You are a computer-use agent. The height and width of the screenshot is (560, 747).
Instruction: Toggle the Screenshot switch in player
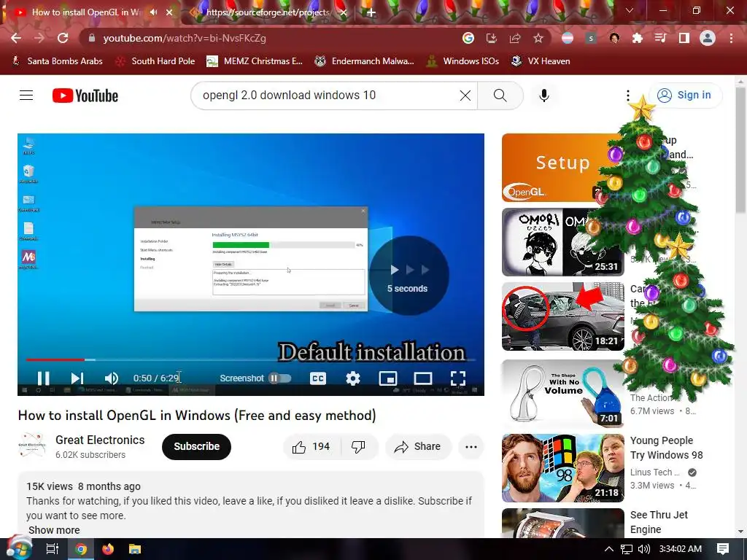(280, 378)
